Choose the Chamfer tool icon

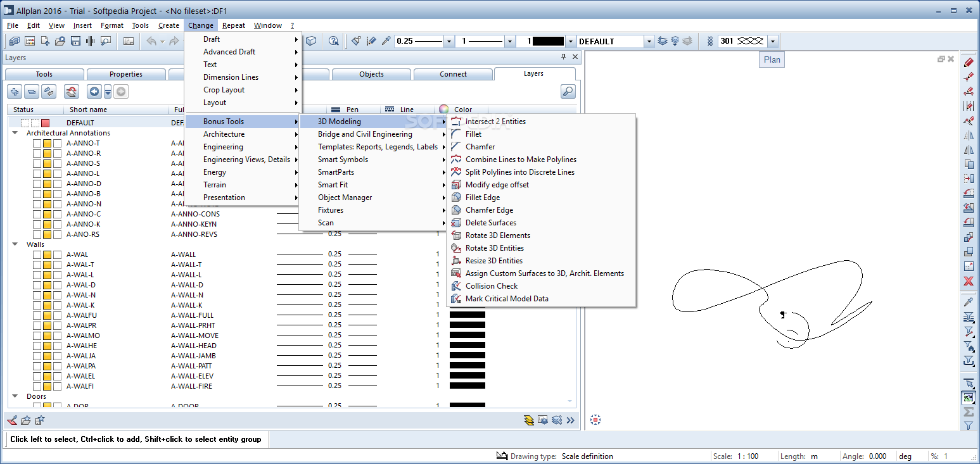pos(455,147)
